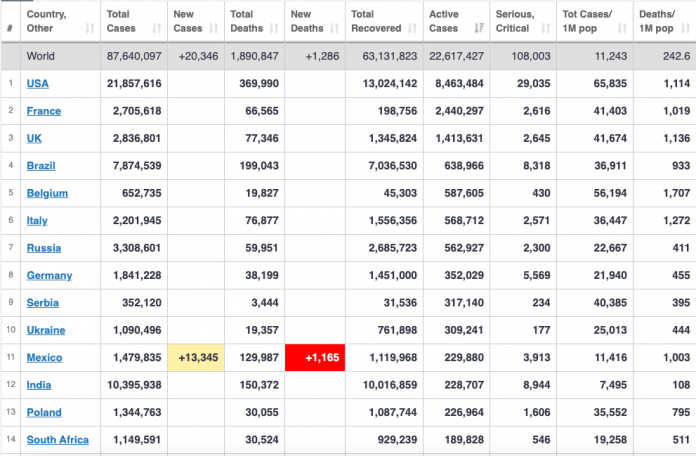Open the Poland country link
This screenshot has height=456, width=696.
(44, 412)
